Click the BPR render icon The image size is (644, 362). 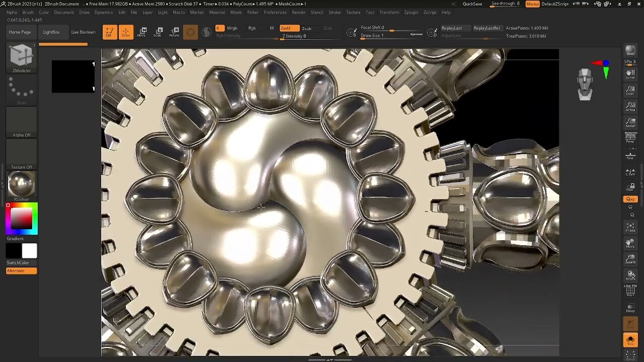pos(630,50)
